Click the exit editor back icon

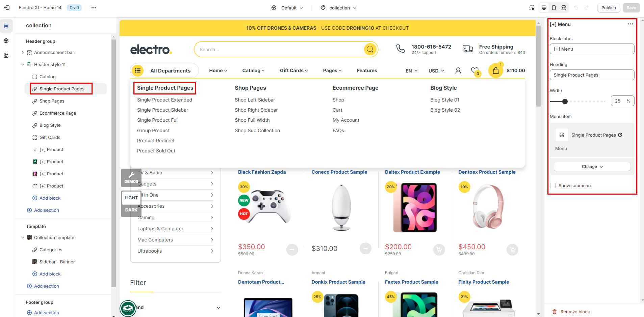7,7
